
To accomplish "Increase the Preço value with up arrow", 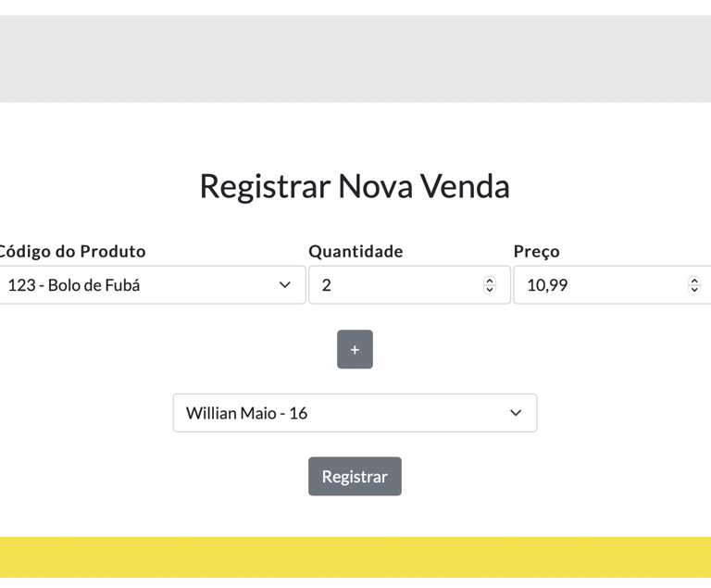I will point(694,281).
